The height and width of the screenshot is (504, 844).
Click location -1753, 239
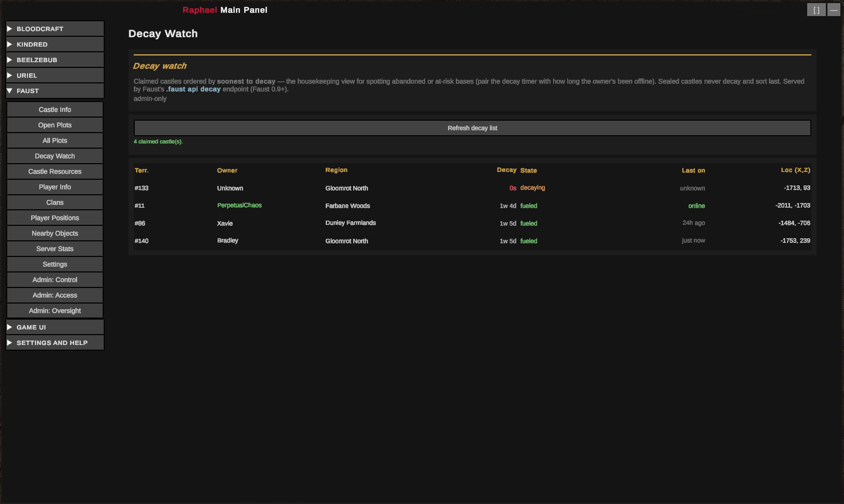[795, 240]
